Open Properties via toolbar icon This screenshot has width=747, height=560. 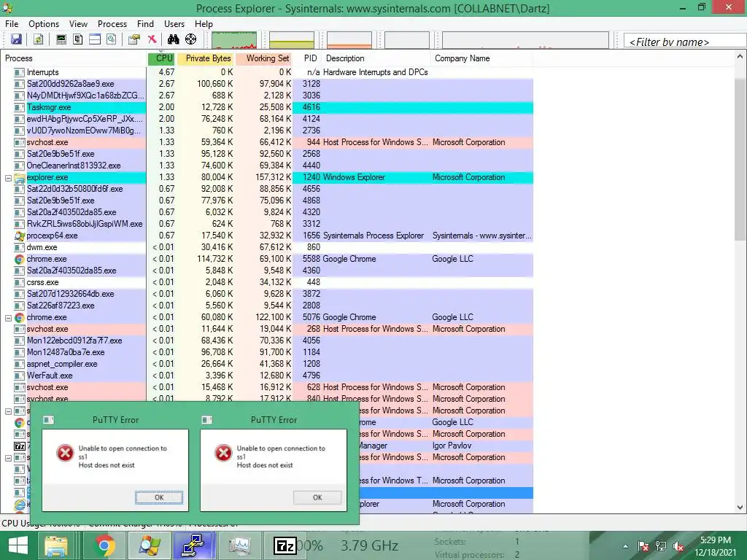point(134,39)
